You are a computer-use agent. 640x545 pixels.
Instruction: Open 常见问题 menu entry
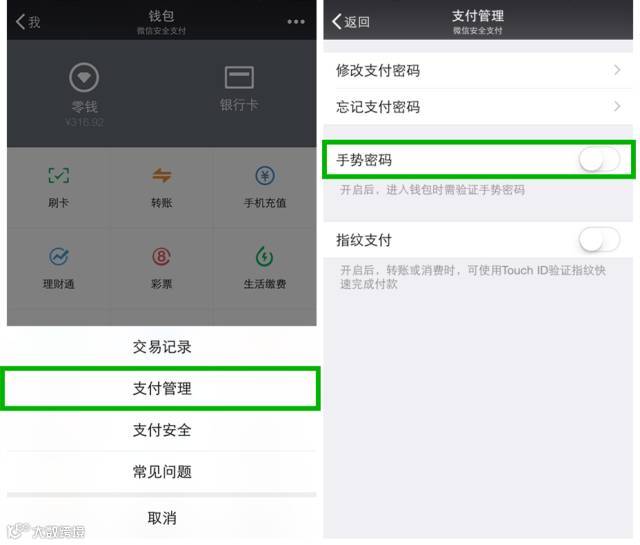[x=162, y=472]
